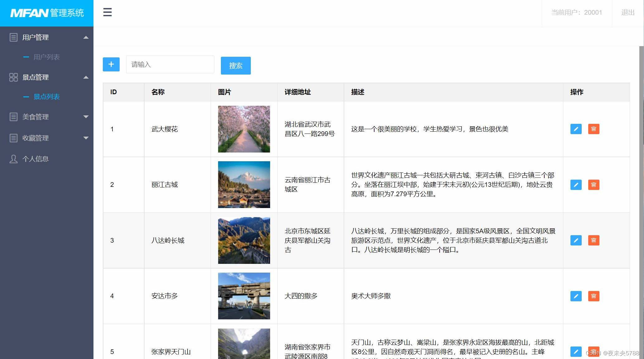Viewport: 644px width, 359px height.
Task: Delete the 武大樱花 row with the trash icon
Action: 594,129
